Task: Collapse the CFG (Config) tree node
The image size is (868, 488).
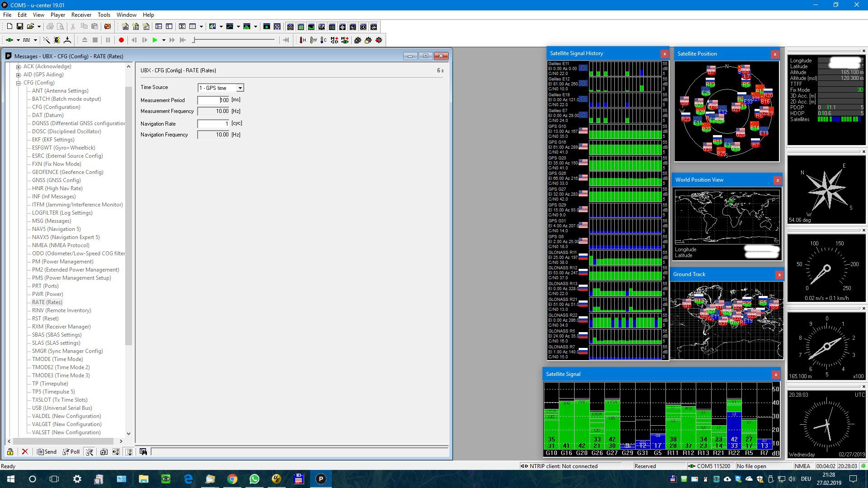Action: 19,83
